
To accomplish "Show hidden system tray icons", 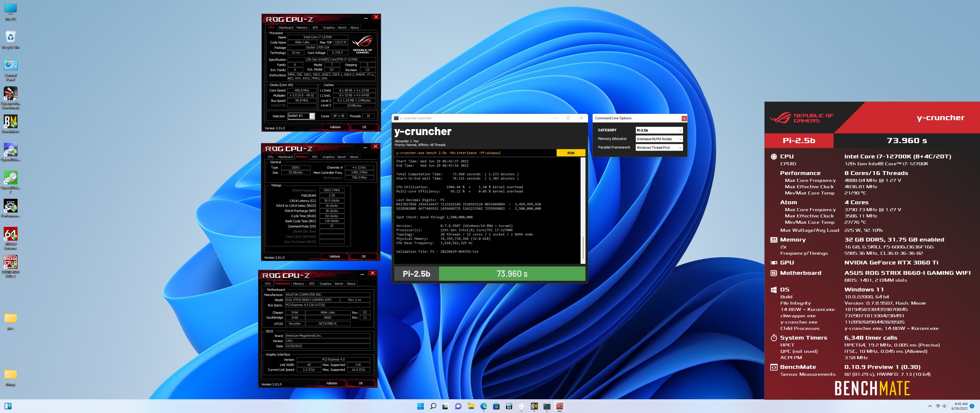I will coord(930,406).
